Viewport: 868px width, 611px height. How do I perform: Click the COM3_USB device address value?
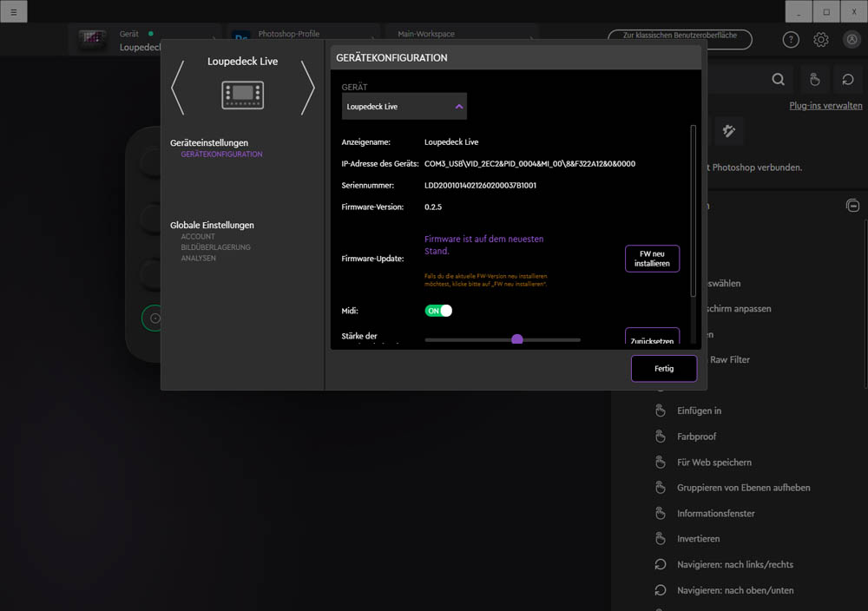[529, 164]
